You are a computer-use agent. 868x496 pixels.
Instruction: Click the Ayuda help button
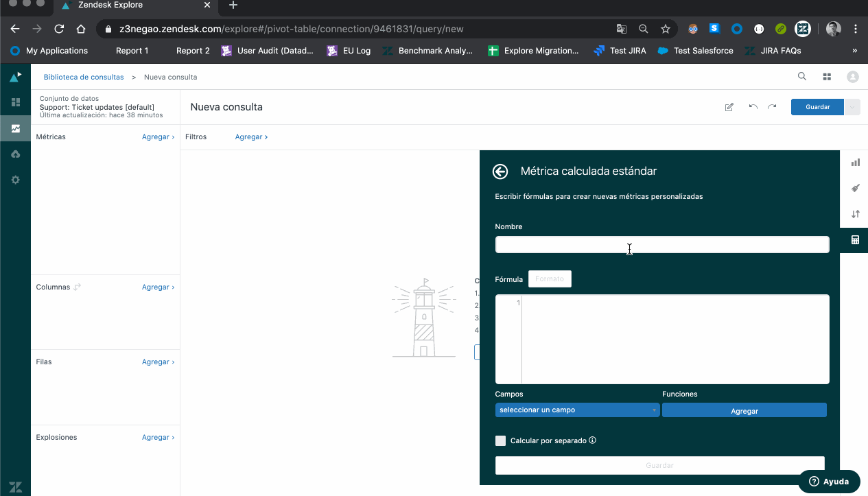(830, 481)
